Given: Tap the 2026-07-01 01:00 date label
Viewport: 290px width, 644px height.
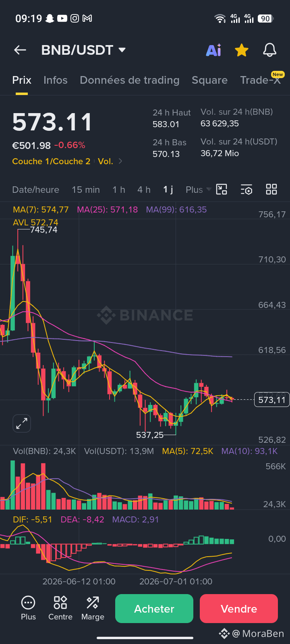Looking at the screenshot, I should (176, 582).
